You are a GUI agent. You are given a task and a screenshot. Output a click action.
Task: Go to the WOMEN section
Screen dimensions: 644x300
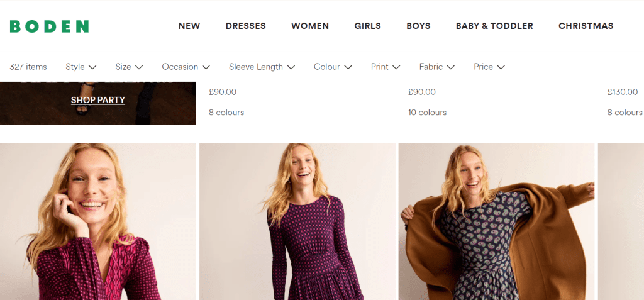click(310, 26)
